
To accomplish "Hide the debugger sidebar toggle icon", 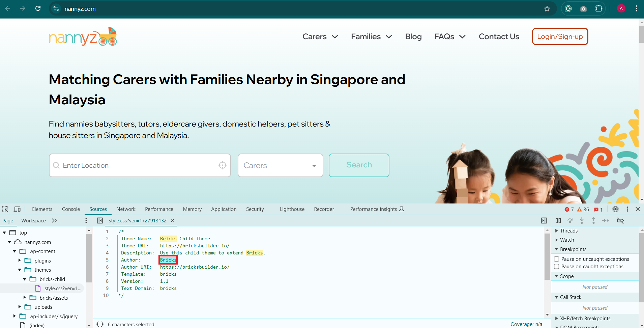I will point(544,220).
